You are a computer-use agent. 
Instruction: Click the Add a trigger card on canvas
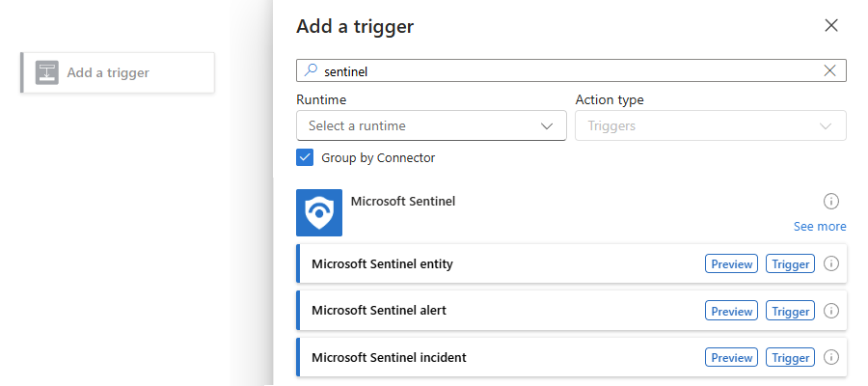(118, 72)
